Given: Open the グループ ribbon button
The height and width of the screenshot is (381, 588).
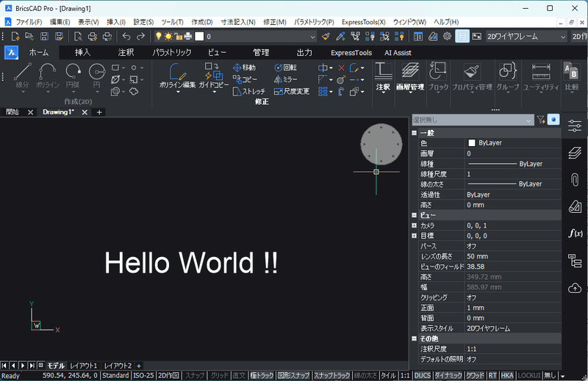Looking at the screenshot, I should click(508, 77).
